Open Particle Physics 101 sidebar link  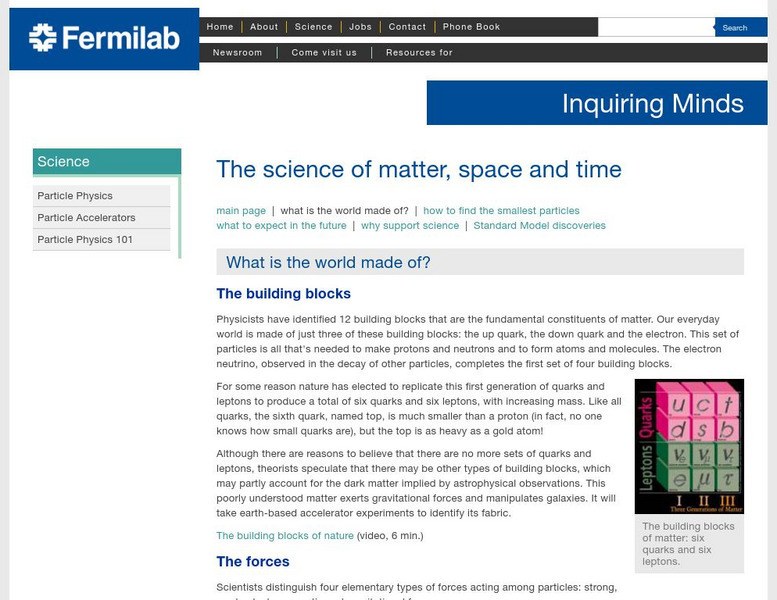click(x=85, y=240)
